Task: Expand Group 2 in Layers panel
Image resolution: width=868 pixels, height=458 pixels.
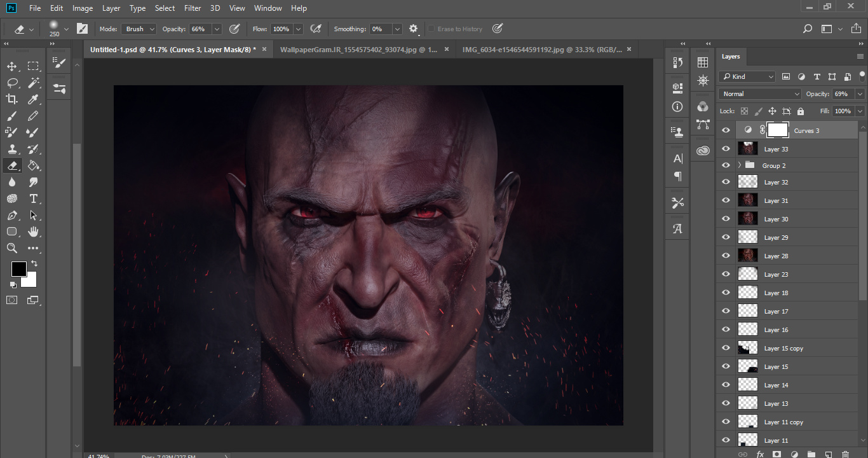Action: (x=740, y=165)
